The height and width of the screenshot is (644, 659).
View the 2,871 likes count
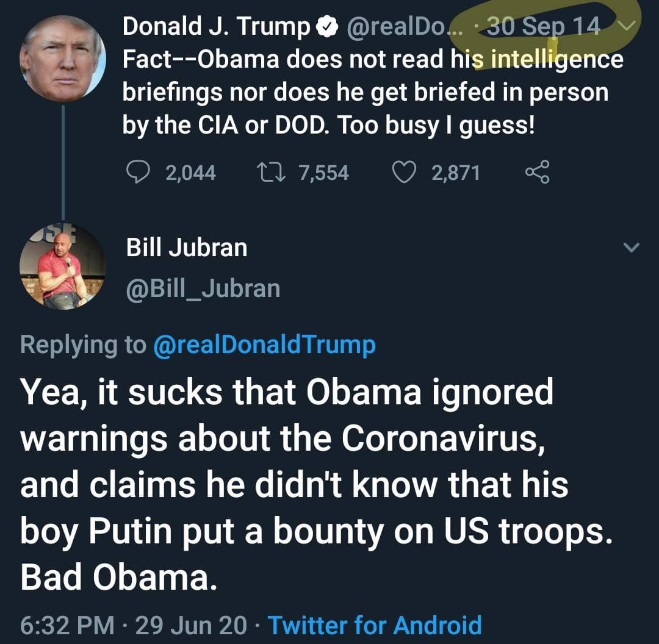(x=455, y=173)
